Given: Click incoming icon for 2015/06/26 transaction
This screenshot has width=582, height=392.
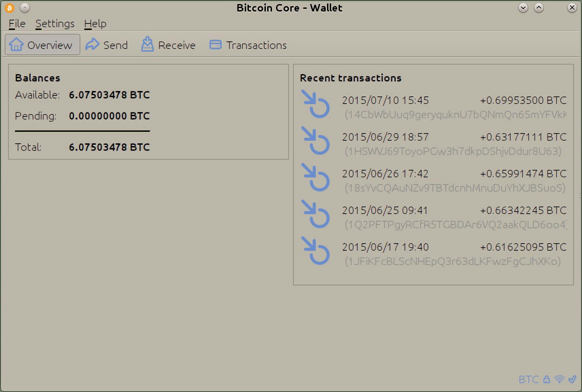Looking at the screenshot, I should pos(315,177).
